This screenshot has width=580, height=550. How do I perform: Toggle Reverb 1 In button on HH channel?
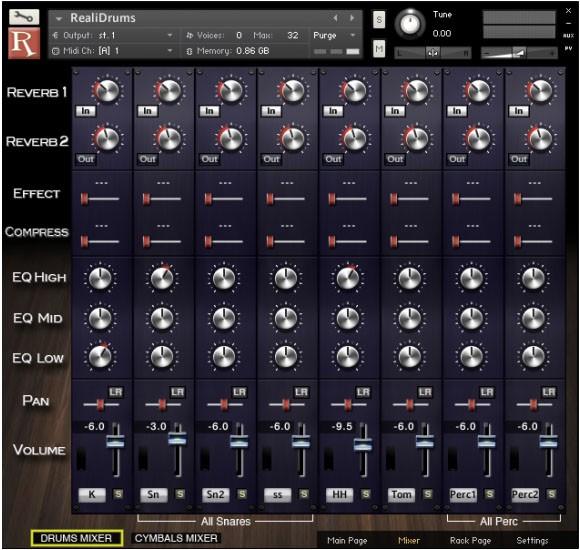pos(333,111)
